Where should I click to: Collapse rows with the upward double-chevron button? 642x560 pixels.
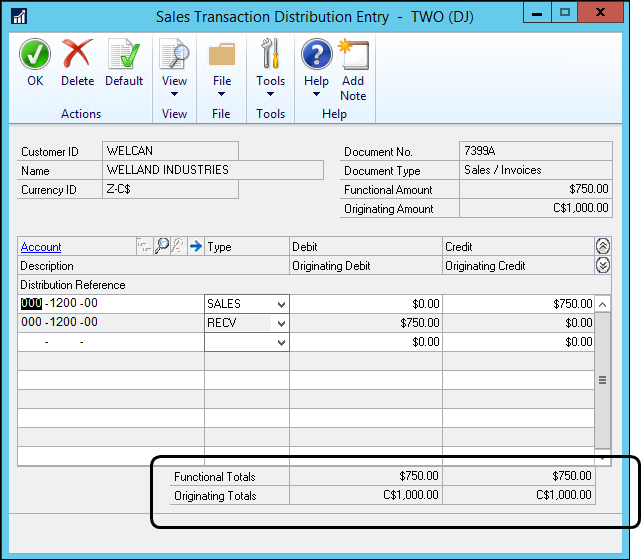[602, 246]
